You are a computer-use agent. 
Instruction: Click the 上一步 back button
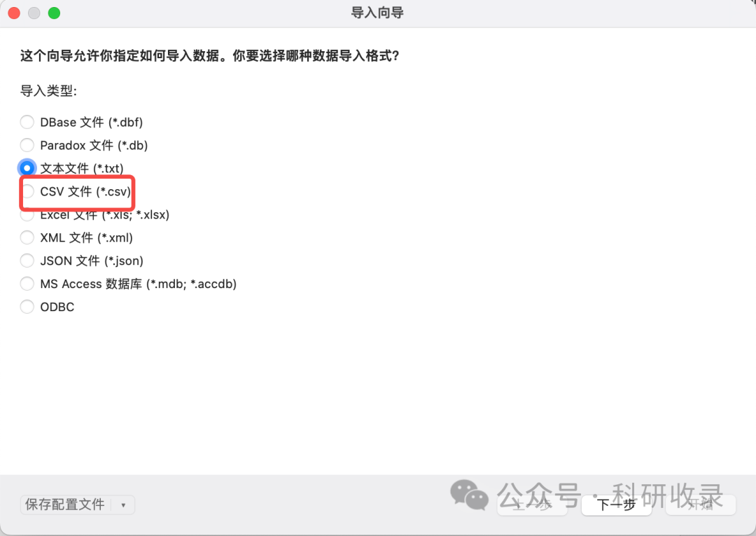tap(532, 504)
